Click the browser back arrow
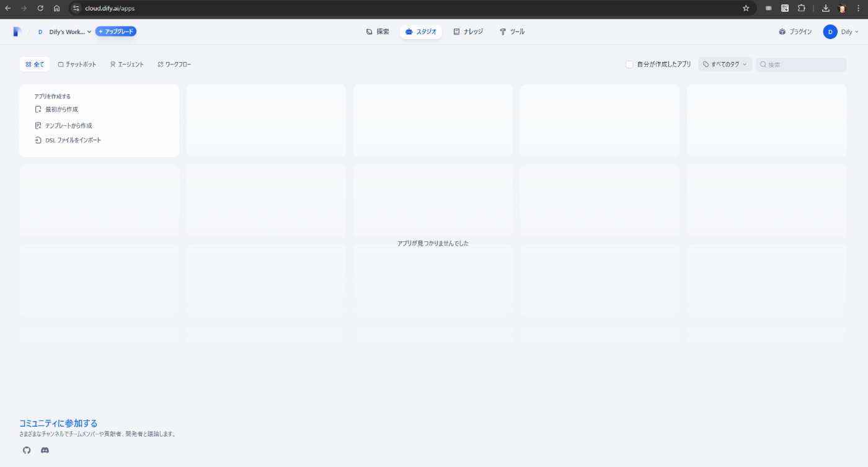Viewport: 868px width, 467px height. tap(8, 8)
